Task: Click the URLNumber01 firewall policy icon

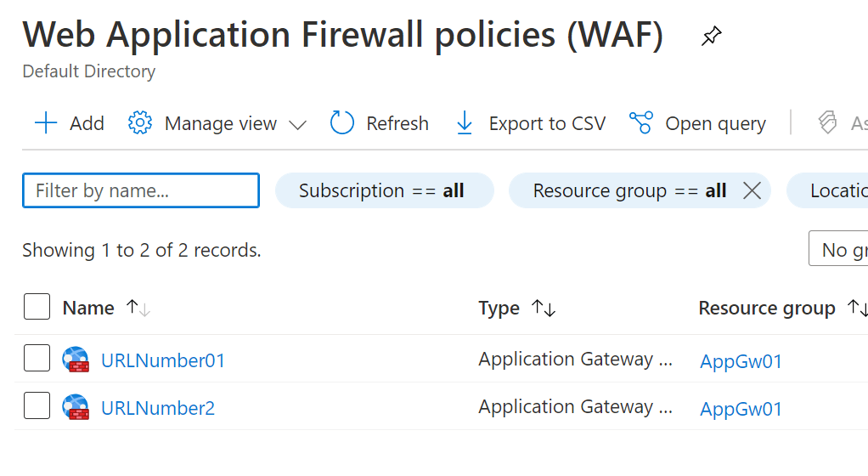Action: tap(76, 359)
